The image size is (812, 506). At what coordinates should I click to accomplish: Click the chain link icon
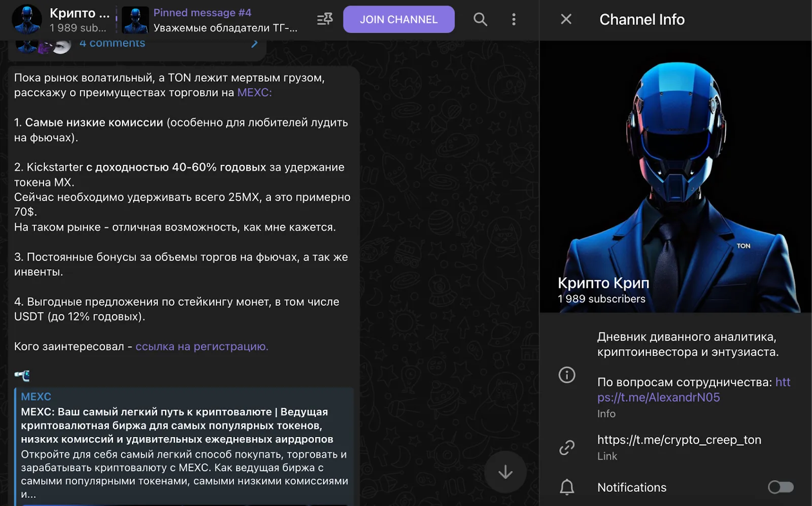pyautogui.click(x=567, y=447)
